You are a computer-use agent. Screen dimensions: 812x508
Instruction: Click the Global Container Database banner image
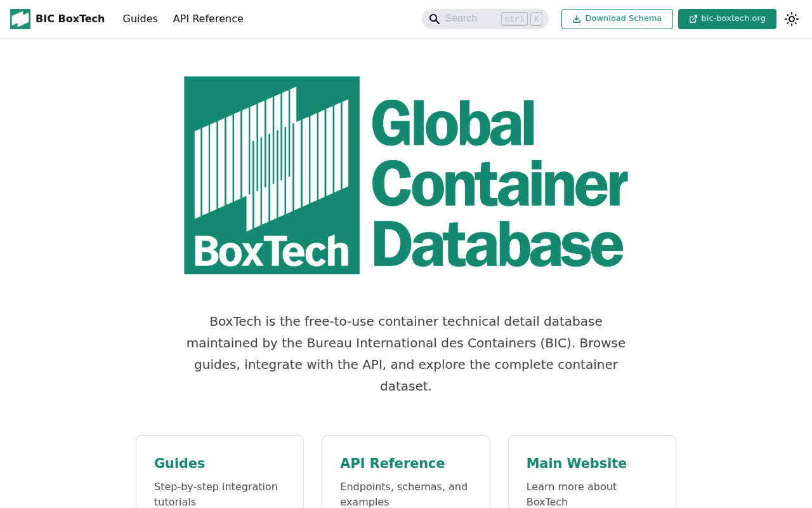coord(406,175)
